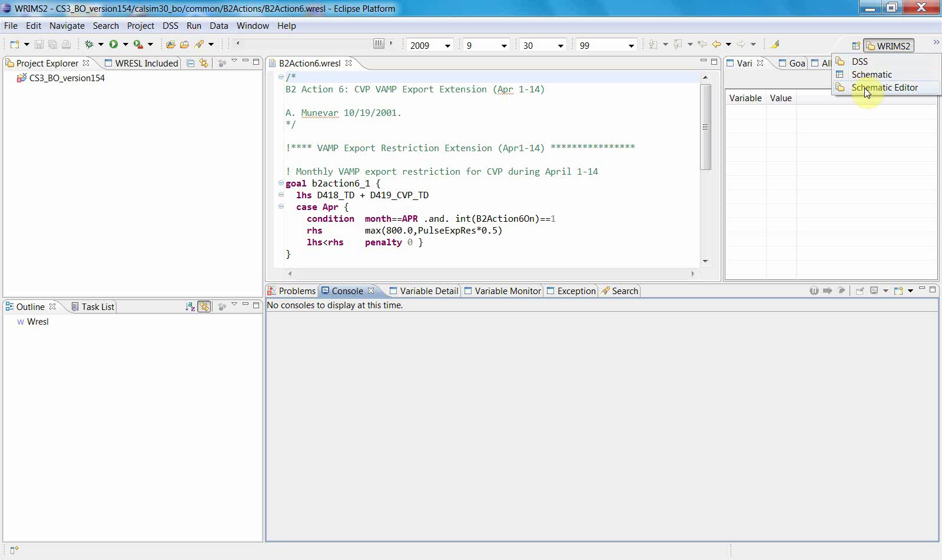Toggle Link with Editor in Project Explorer
This screenshot has width=942, height=560.
click(x=204, y=63)
